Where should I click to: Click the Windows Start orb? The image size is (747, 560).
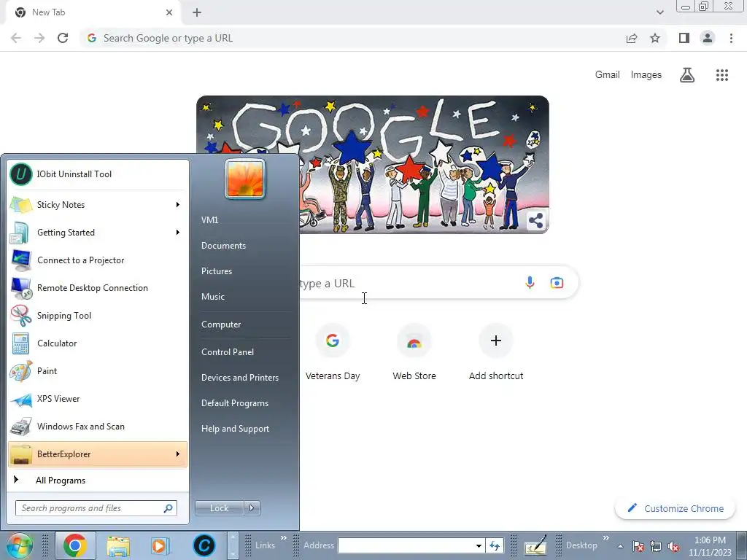click(x=20, y=545)
